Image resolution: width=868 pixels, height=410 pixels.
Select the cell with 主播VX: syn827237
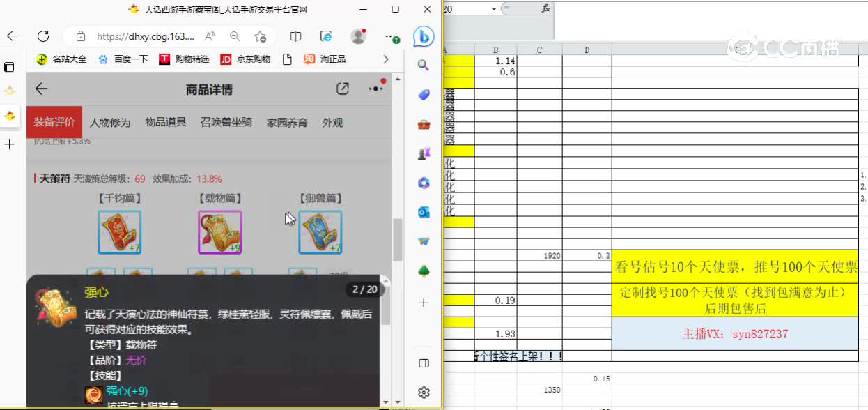point(735,334)
